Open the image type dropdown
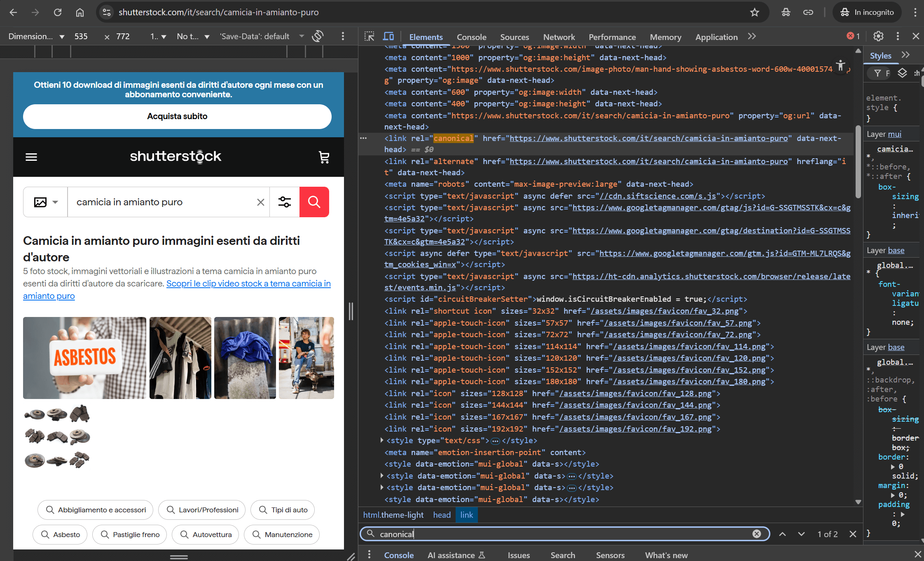The image size is (924, 561). [45, 202]
